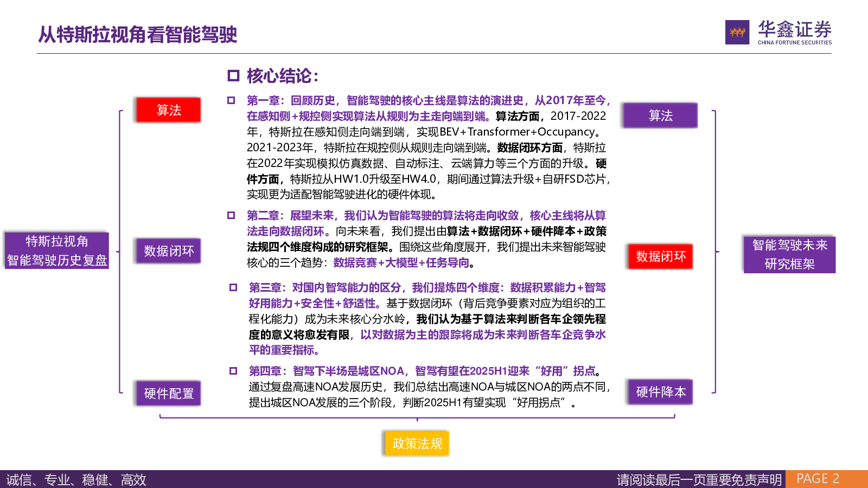
Task: Click the 华鑫证券 company name text
Action: coord(794,29)
